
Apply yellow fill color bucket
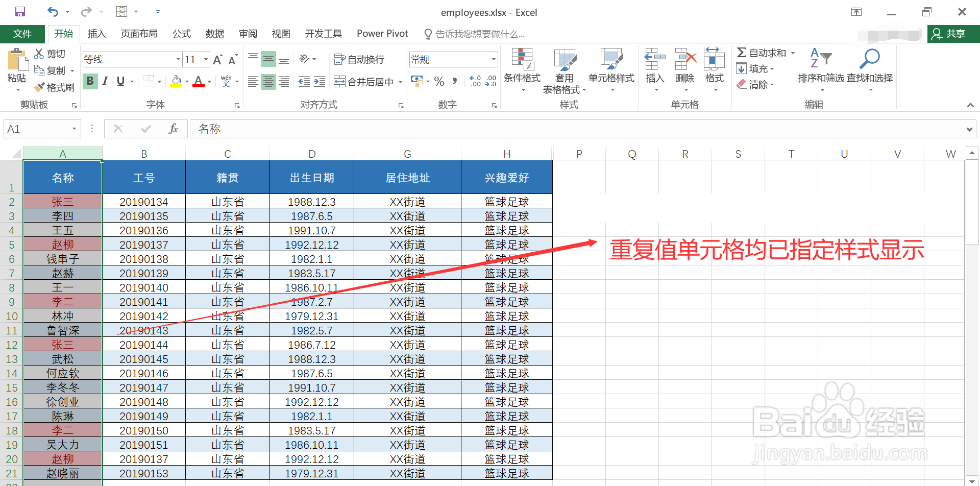tap(176, 81)
